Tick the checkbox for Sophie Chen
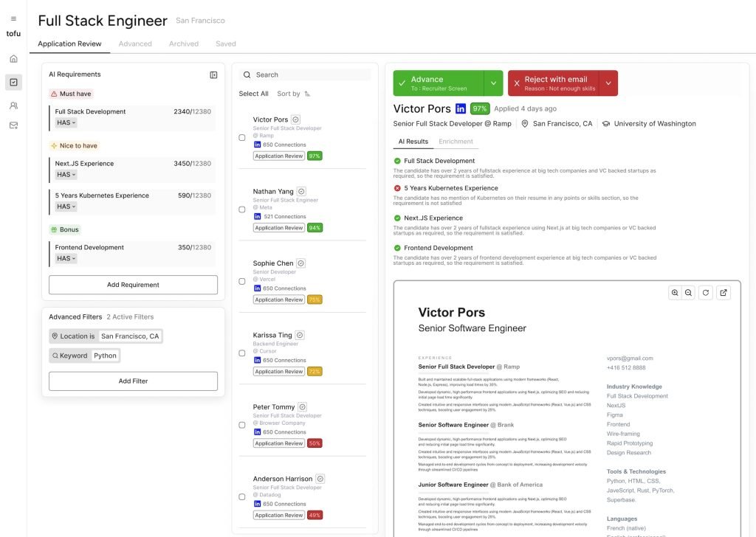Screen dimensions: 756x537 [x=242, y=281]
